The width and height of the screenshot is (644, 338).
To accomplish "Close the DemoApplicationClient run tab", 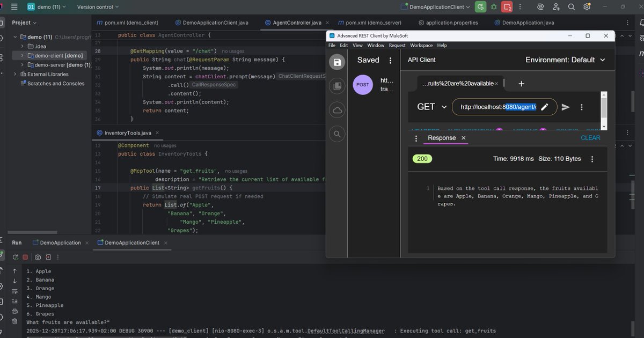I will pyautogui.click(x=165, y=243).
